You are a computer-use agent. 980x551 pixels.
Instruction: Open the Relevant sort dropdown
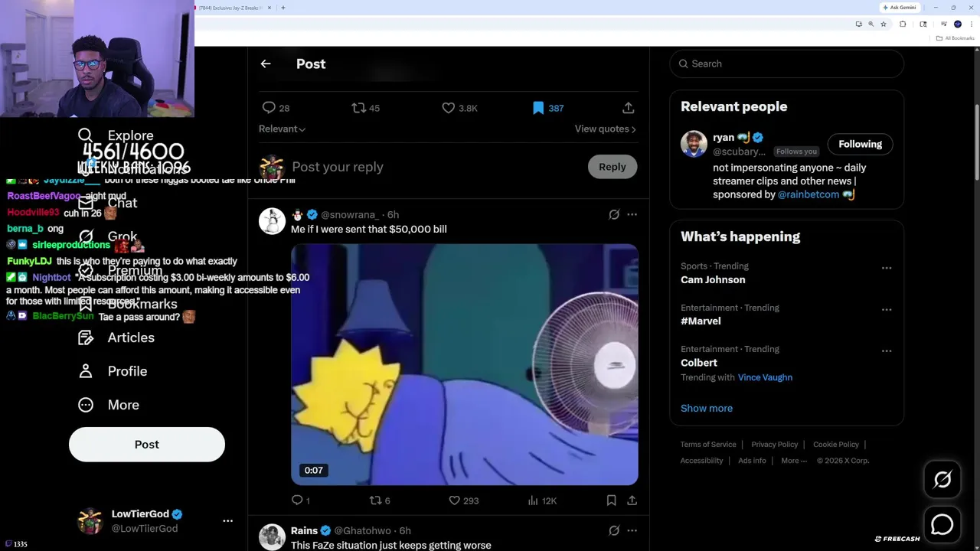coord(282,129)
